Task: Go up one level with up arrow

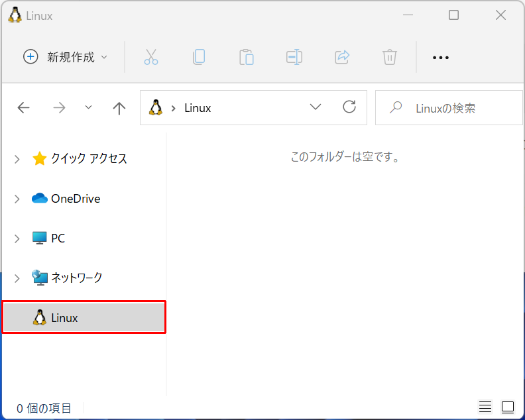Action: 119,108
